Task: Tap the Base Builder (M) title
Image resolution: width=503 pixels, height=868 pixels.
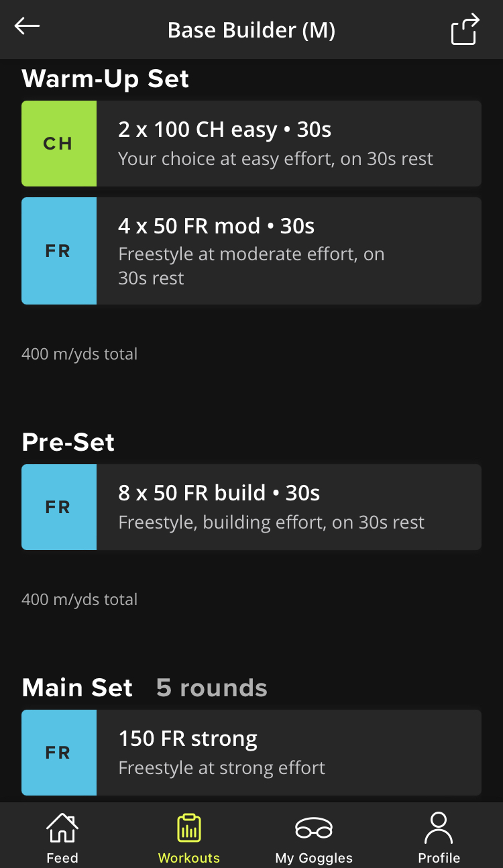Action: click(x=251, y=30)
